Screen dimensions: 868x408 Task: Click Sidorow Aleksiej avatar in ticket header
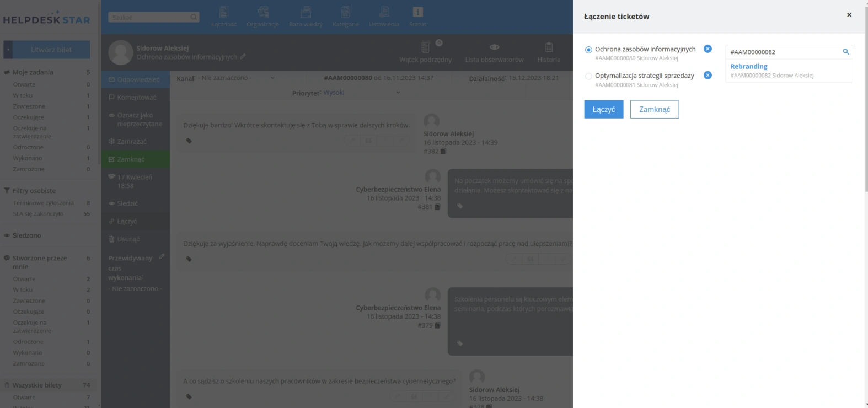tap(121, 52)
